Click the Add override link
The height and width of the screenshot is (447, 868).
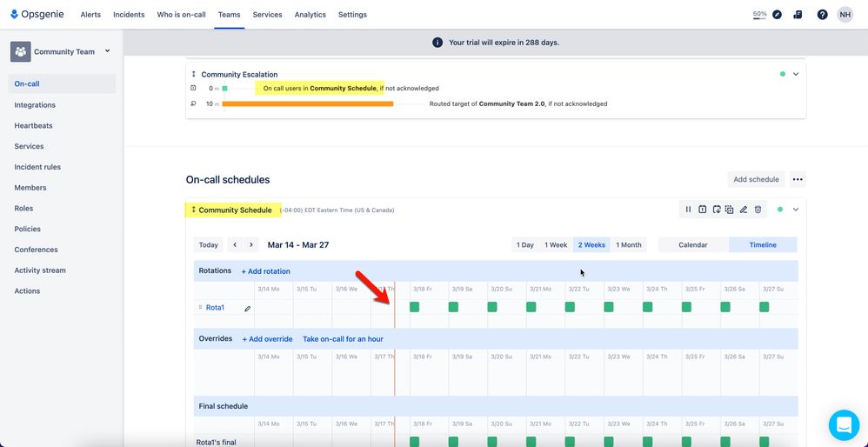267,338
